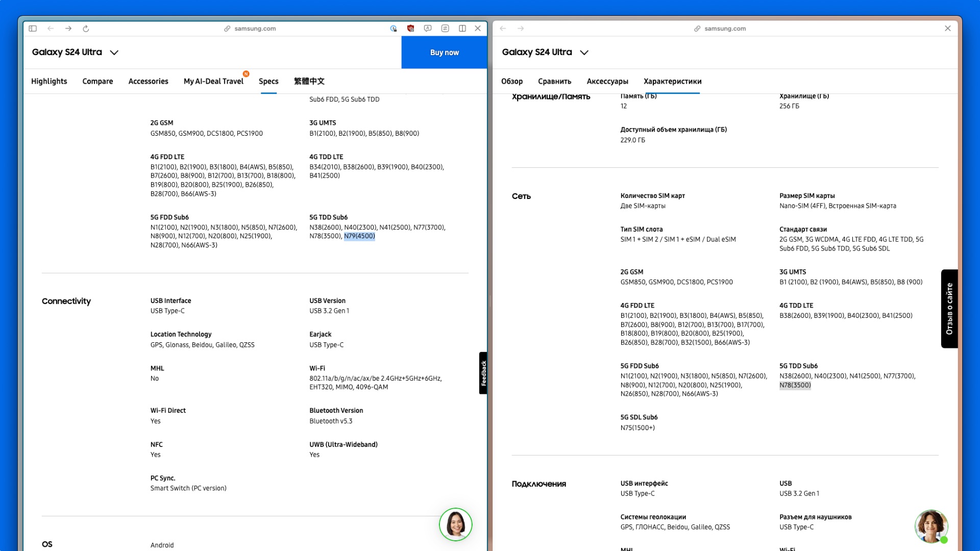Expand the Galaxy S24 Ultra dropdown in right window

point(584,53)
